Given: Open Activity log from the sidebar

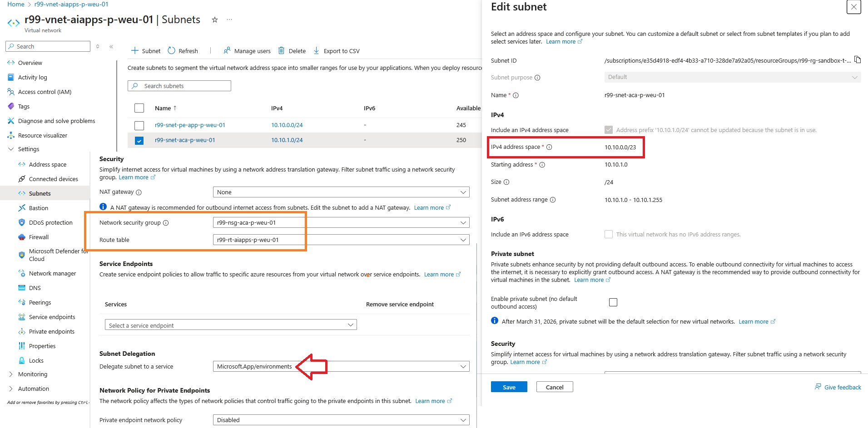Looking at the screenshot, I should 32,77.
